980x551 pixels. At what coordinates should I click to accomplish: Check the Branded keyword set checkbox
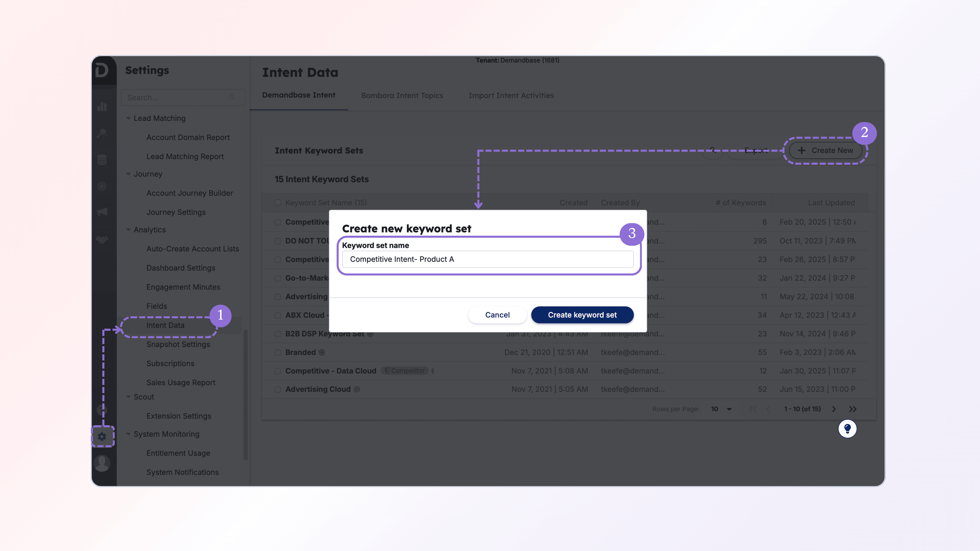[x=278, y=353]
